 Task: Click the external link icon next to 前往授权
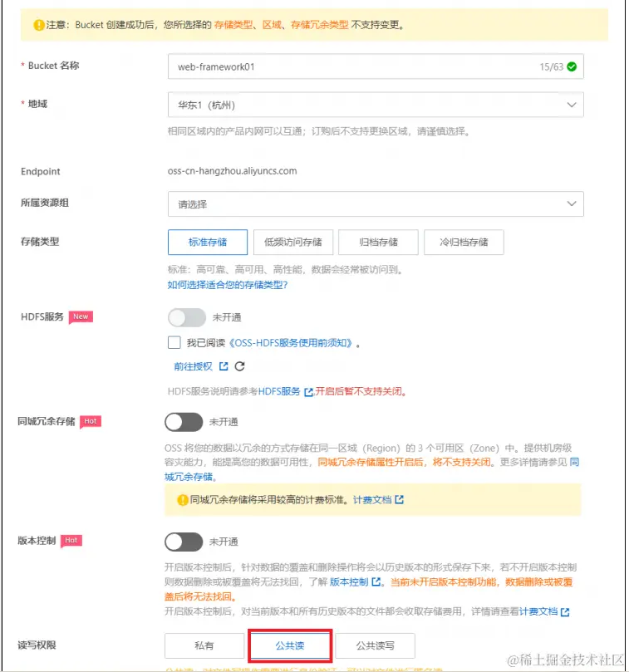point(224,366)
